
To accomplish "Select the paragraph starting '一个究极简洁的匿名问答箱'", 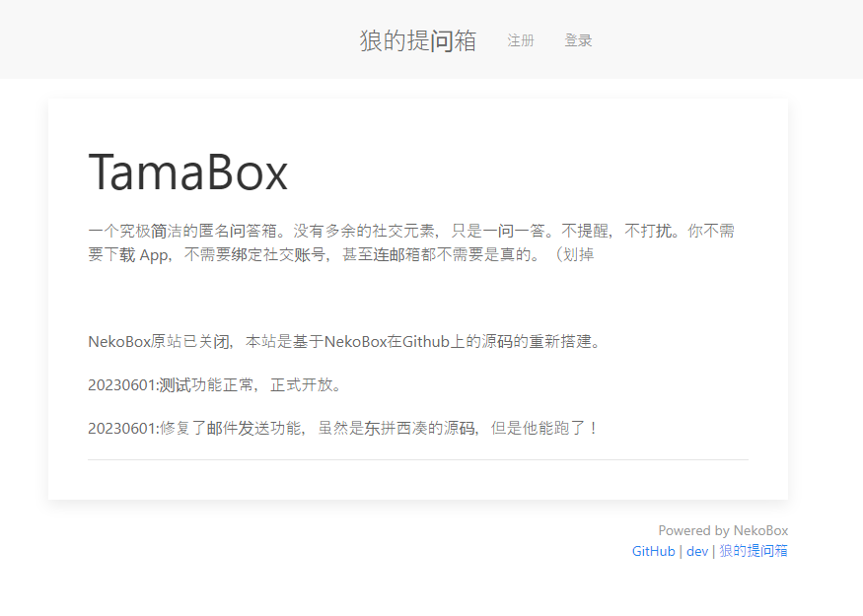I will click(x=411, y=242).
